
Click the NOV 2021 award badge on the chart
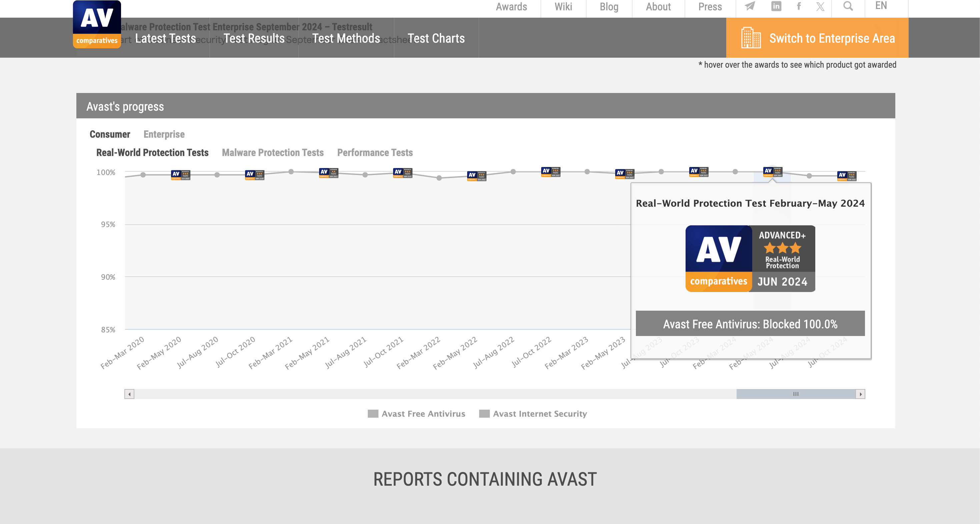(402, 173)
